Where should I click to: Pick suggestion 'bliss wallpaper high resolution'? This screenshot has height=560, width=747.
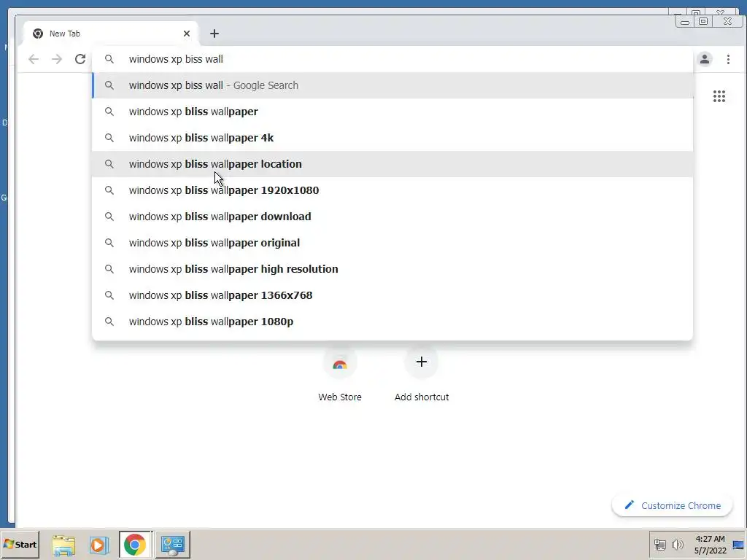click(392, 269)
